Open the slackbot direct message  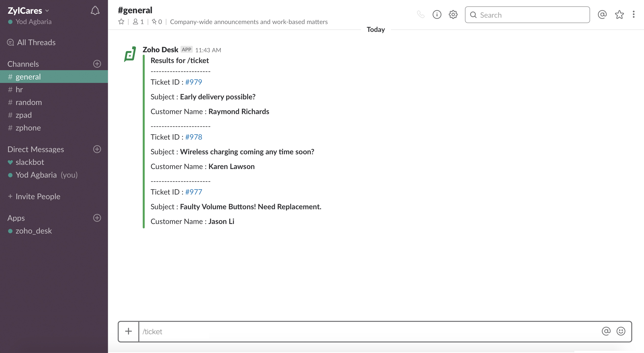pyautogui.click(x=54, y=162)
